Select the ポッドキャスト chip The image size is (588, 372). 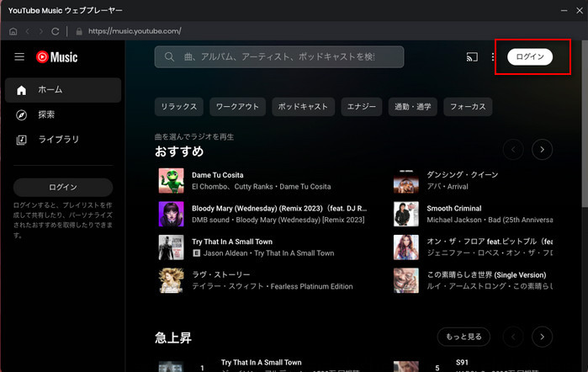[303, 107]
